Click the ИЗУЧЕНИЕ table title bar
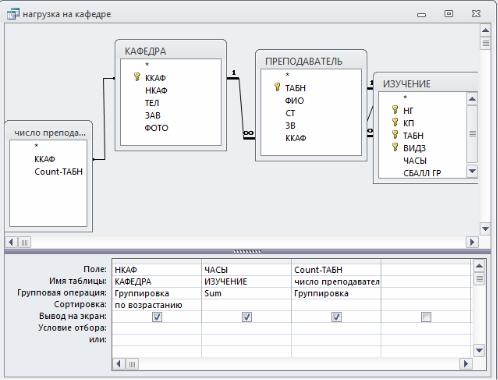The width and height of the screenshot is (498, 380). [427, 83]
